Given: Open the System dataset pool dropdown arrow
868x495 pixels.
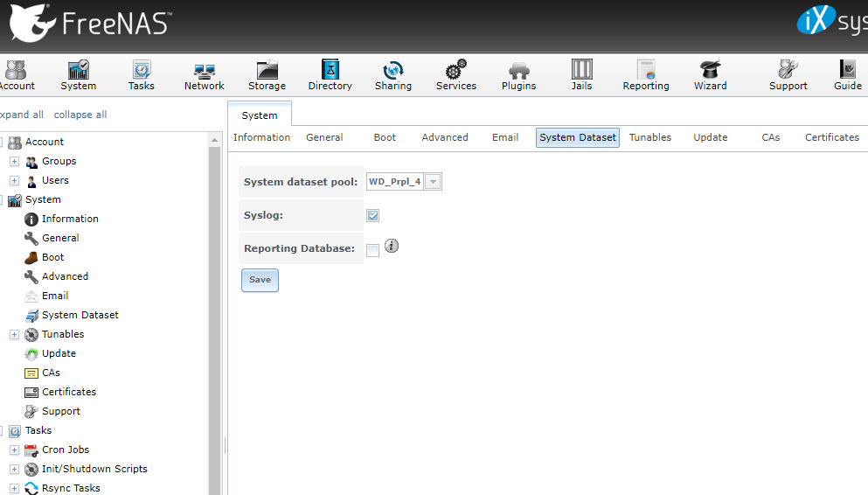Looking at the screenshot, I should click(x=433, y=182).
